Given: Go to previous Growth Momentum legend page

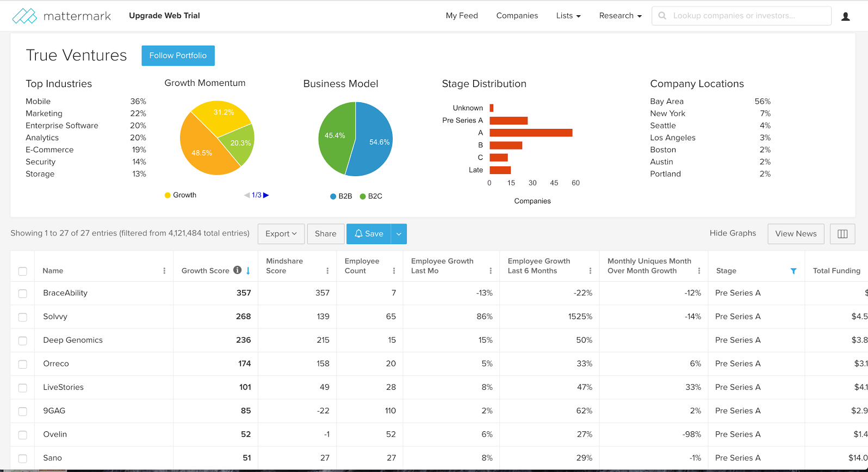Looking at the screenshot, I should [247, 195].
